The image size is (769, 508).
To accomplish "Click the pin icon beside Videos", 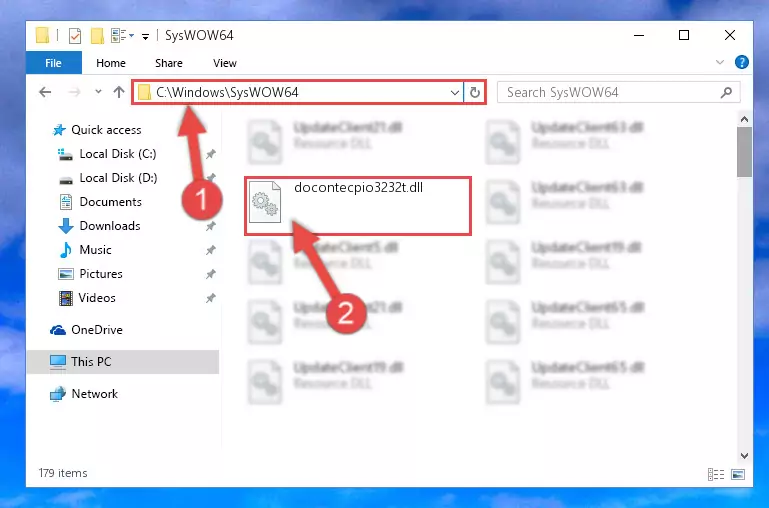I will (x=210, y=298).
